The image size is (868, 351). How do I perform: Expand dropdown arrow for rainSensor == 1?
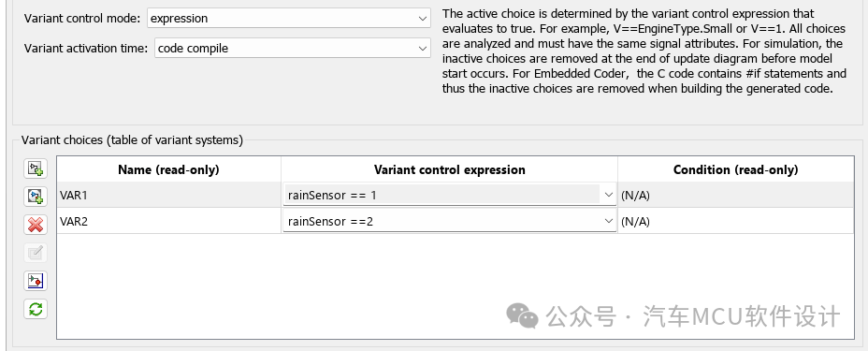coord(608,195)
